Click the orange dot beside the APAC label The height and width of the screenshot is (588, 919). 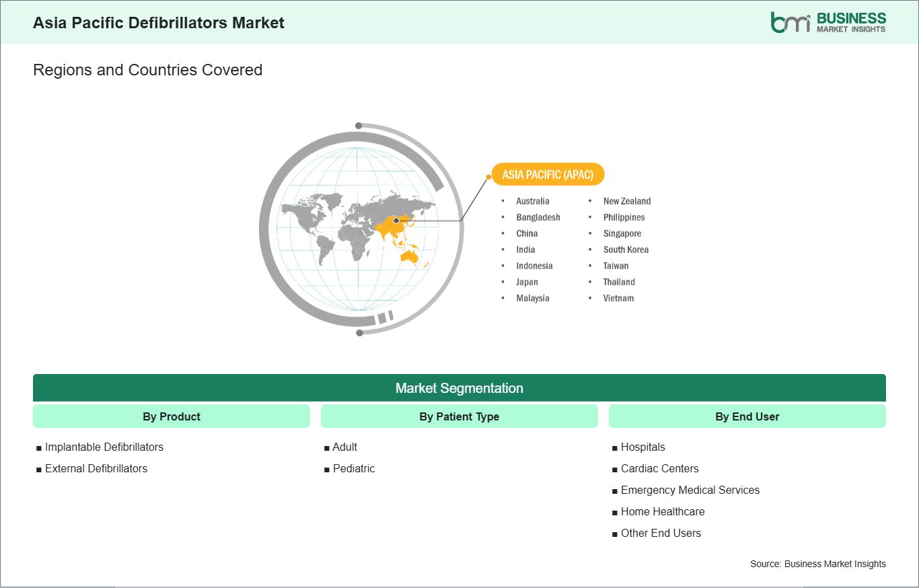tap(488, 177)
